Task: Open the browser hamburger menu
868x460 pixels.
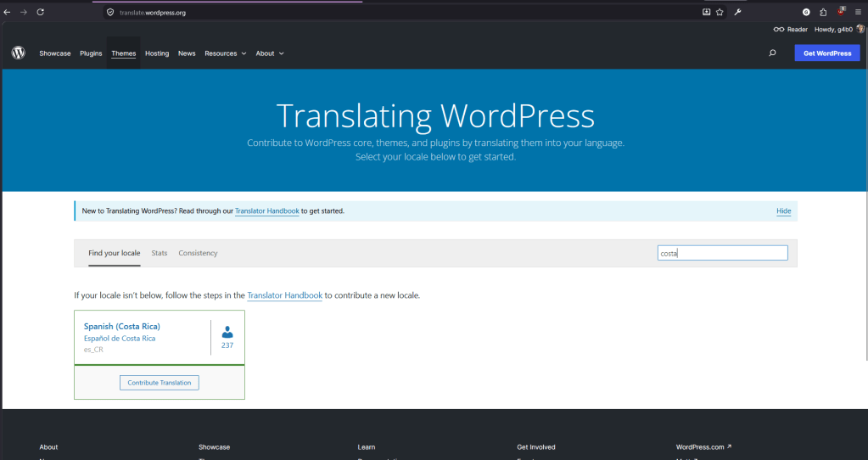Action: point(858,12)
